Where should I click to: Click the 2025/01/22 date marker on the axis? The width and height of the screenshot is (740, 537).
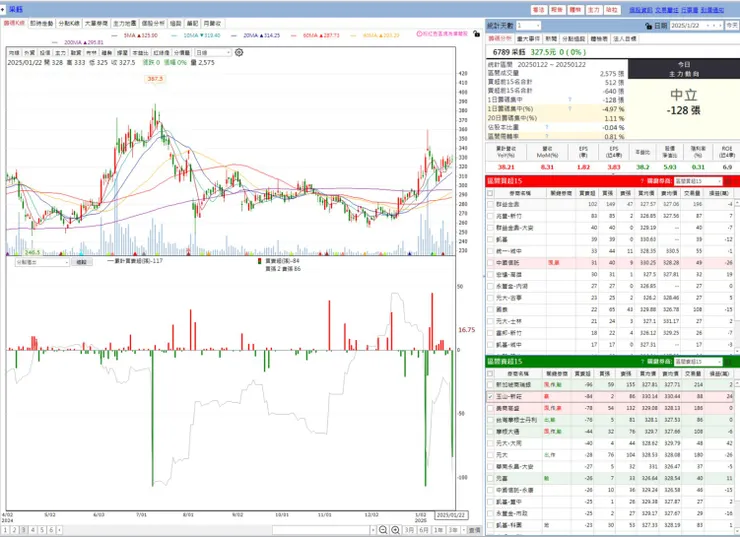(451, 515)
